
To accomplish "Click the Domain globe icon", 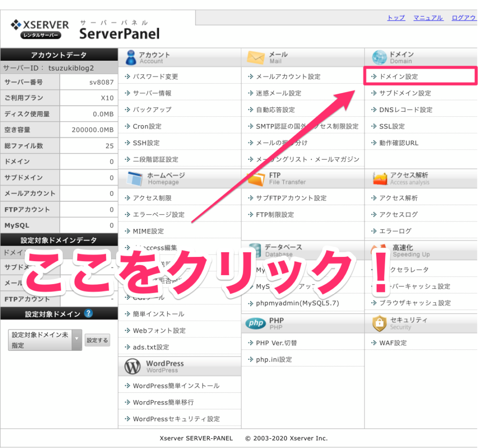I will click(x=379, y=57).
